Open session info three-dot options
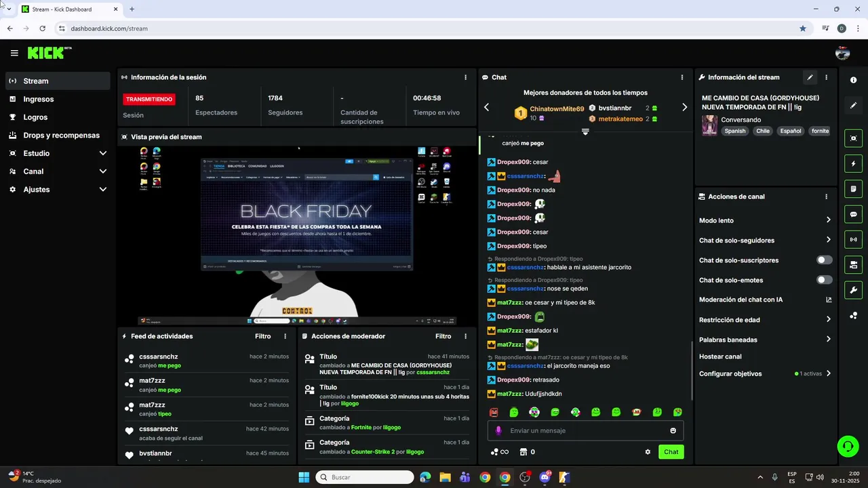This screenshot has width=868, height=488. (x=465, y=77)
